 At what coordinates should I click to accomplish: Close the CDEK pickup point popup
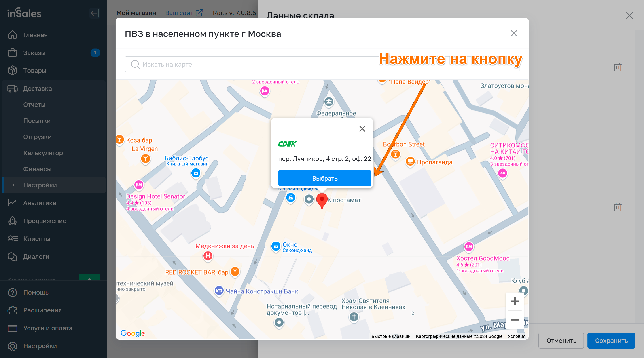coord(362,129)
